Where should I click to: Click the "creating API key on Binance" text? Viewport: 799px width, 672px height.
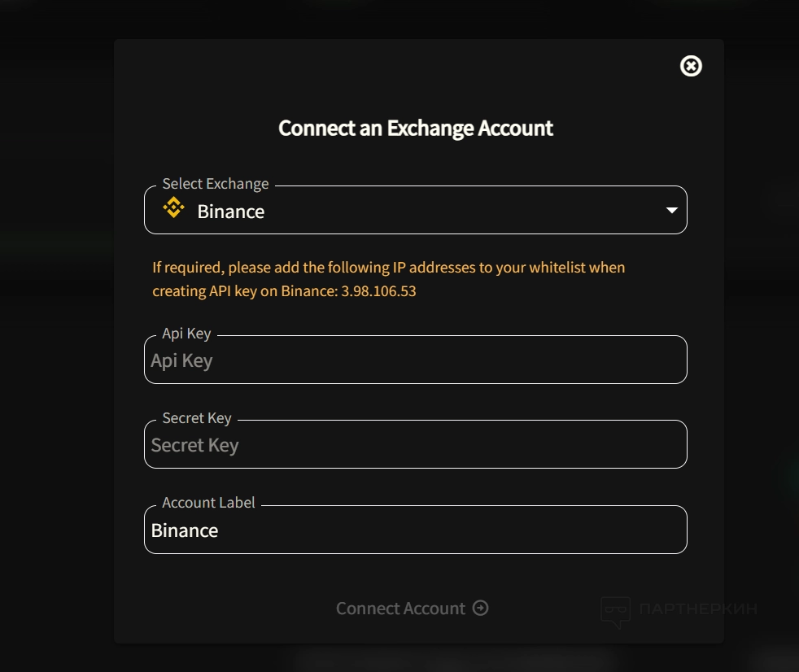pyautogui.click(x=243, y=291)
